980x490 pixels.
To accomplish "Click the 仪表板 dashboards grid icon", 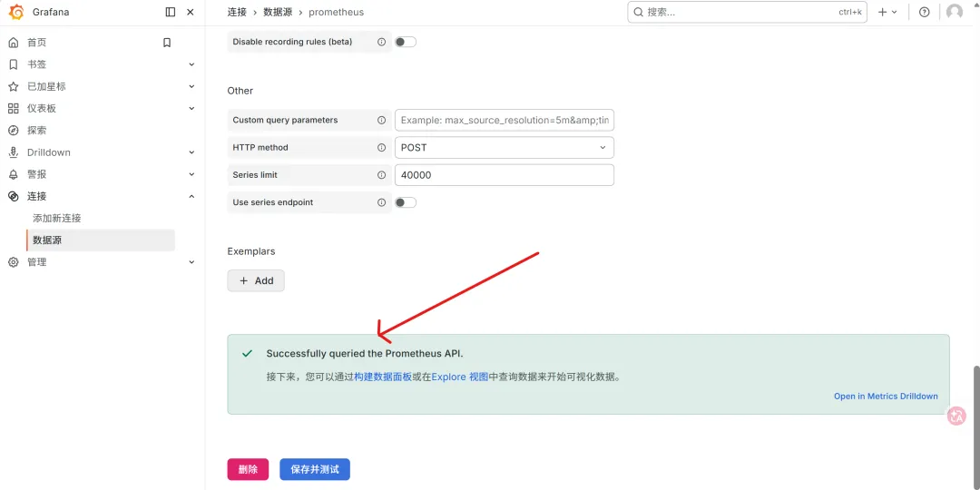I will click(13, 108).
